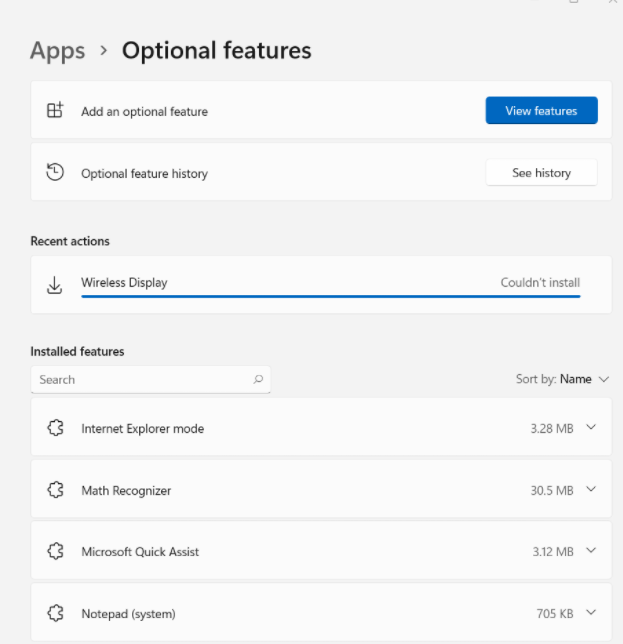623x644 pixels.
Task: Expand the Internet Explorer mode entry
Action: click(x=590, y=428)
